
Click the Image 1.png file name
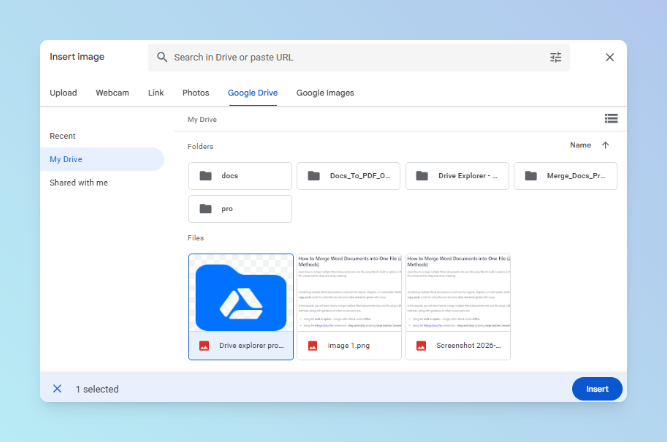[349, 346]
